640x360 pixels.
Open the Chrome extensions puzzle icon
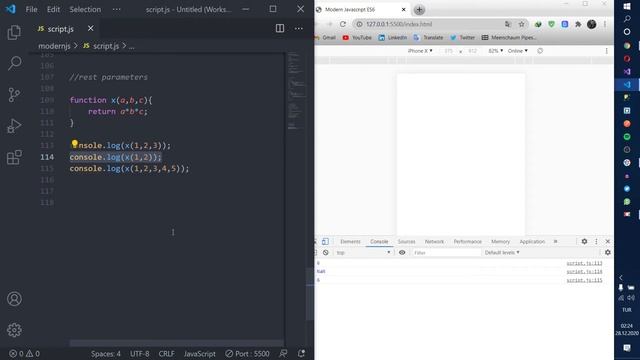(x=578, y=24)
